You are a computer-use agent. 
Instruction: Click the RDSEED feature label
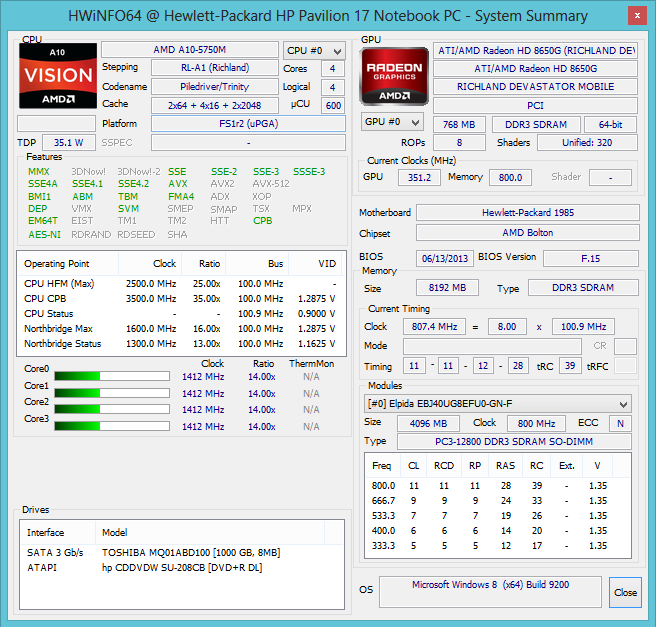tap(136, 235)
